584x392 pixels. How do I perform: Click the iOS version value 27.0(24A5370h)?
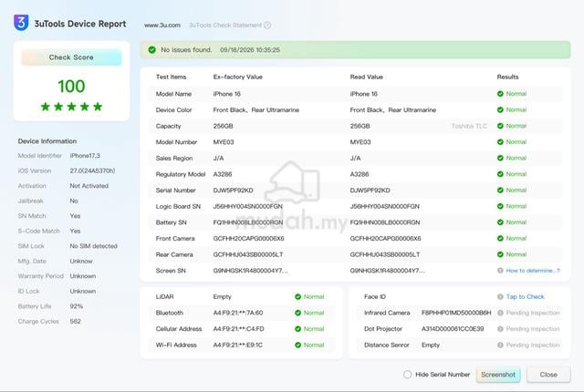[92, 170]
